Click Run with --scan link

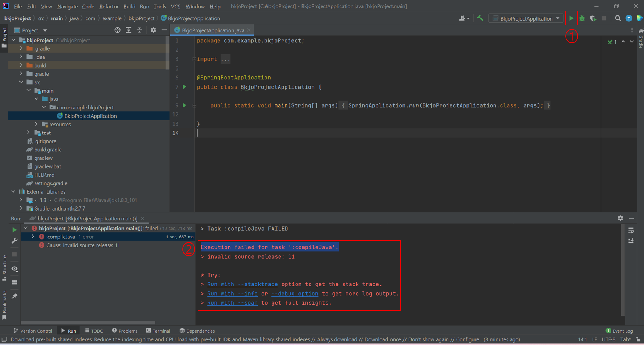[232, 303]
